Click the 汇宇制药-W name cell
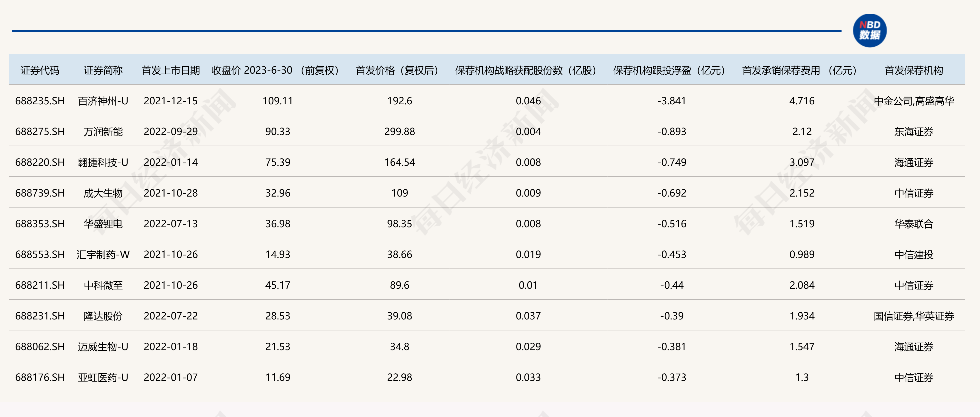Viewport: 980px width, 417px height. (103, 255)
